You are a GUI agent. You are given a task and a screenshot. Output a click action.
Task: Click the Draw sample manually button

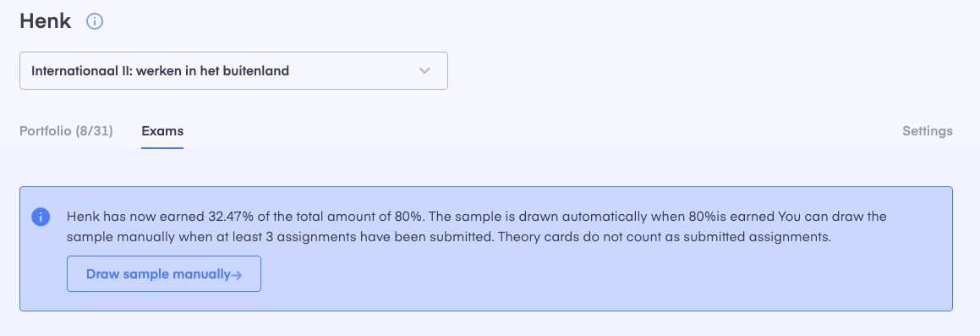point(164,274)
